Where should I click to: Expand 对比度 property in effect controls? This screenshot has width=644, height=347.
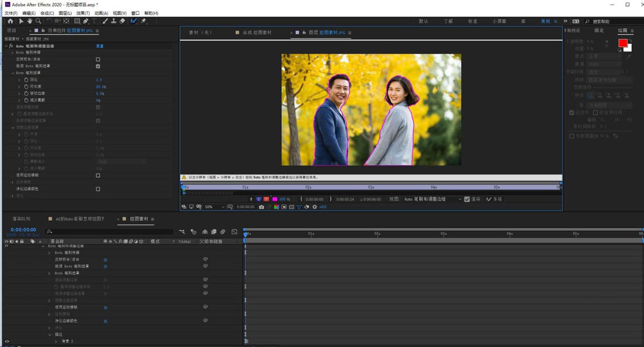(x=19, y=86)
